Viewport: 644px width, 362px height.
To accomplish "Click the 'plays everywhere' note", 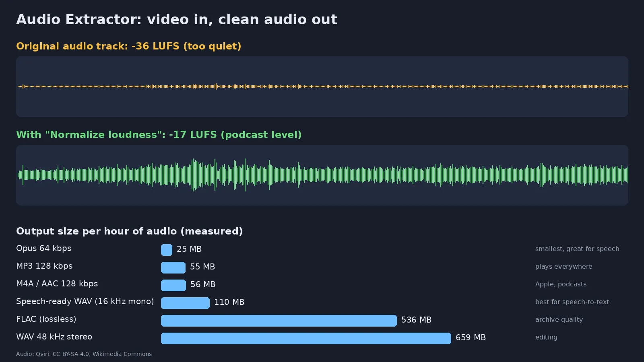I will click(563, 267).
